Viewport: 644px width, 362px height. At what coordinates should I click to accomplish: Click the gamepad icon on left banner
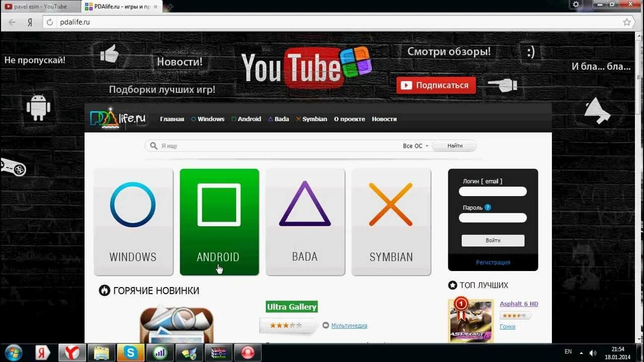(x=13, y=167)
